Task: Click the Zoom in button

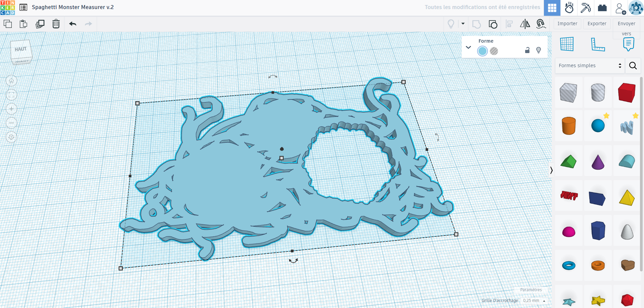Action: point(11,109)
